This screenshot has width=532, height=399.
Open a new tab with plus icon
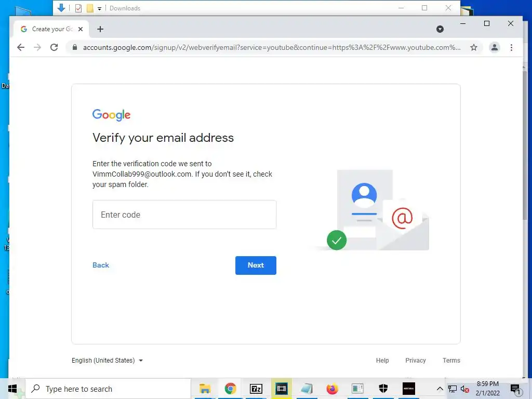coord(100,29)
